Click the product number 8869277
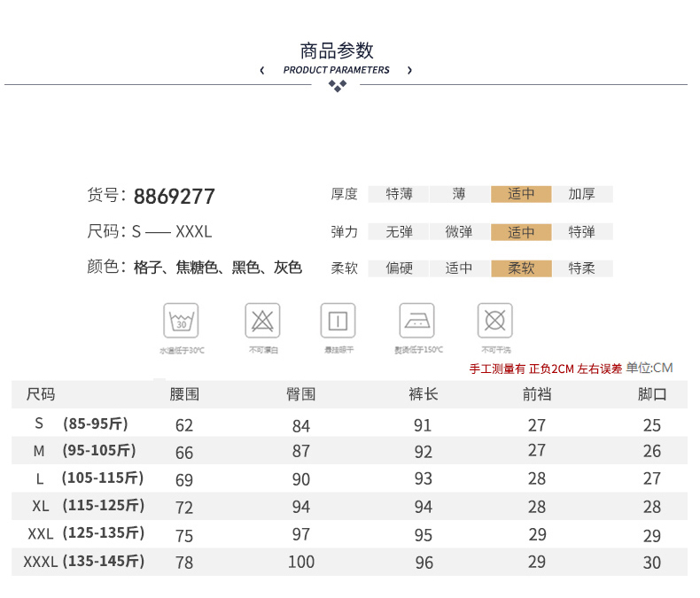 tap(174, 196)
